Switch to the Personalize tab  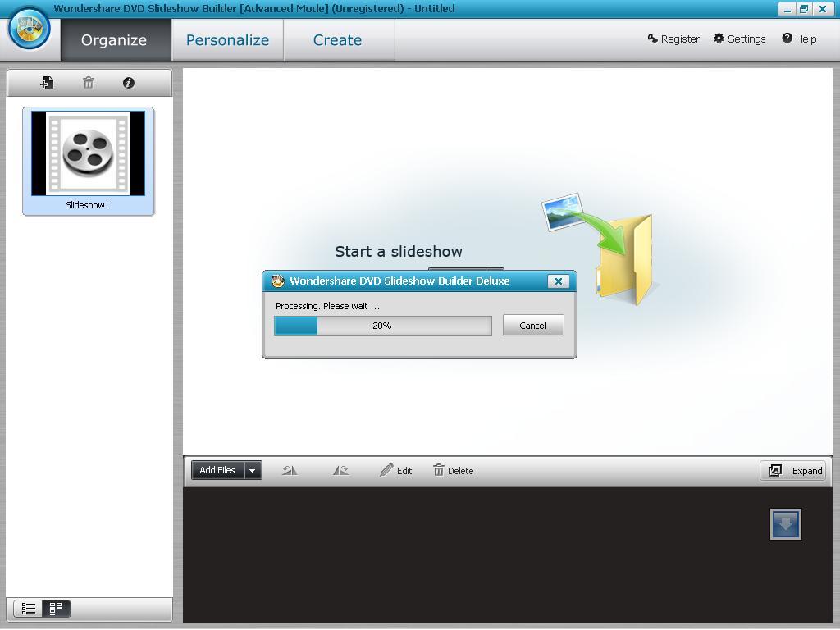(227, 39)
